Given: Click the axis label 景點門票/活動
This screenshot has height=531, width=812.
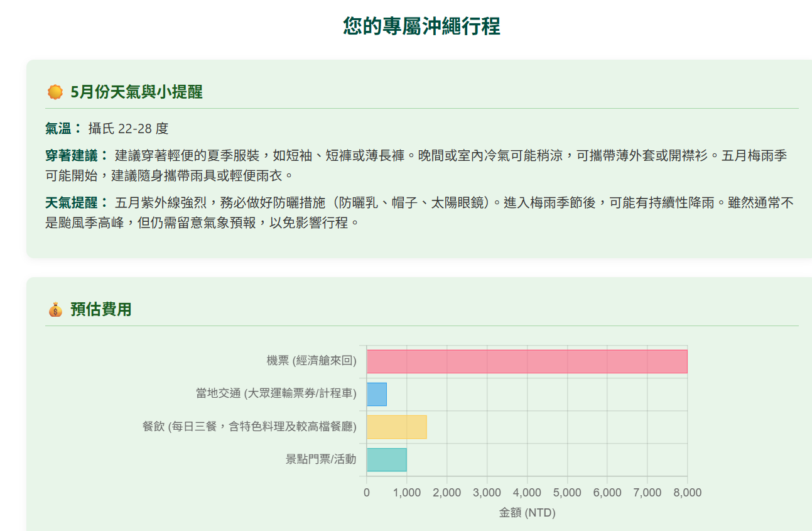Looking at the screenshot, I should [321, 459].
